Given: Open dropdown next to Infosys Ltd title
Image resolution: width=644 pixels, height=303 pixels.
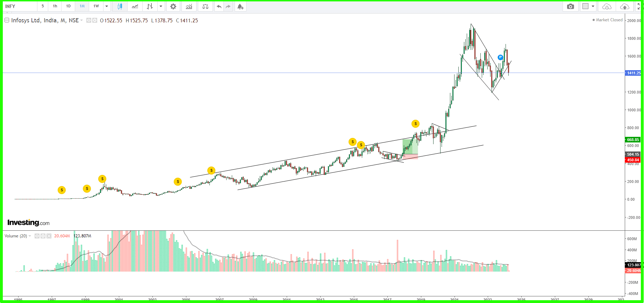Looking at the screenshot, I should coord(81,21).
